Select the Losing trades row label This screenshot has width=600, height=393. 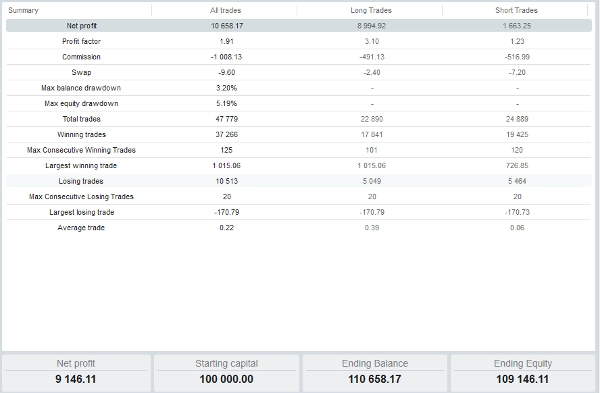(81, 181)
